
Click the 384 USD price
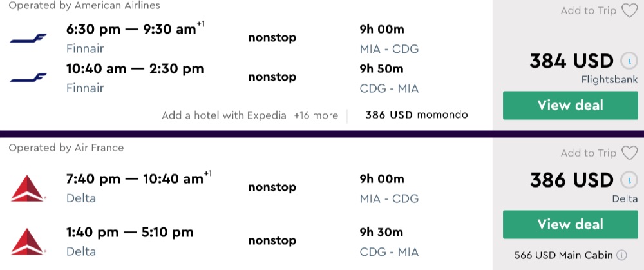[x=571, y=61]
